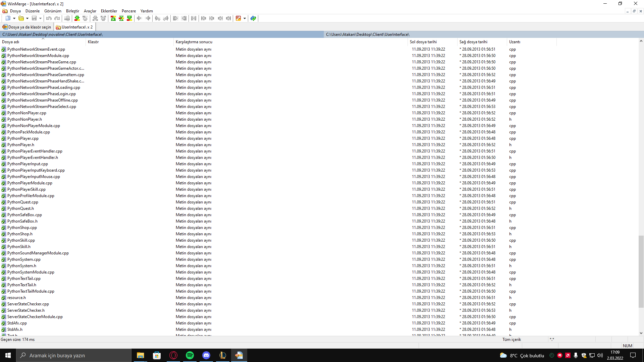
Task: Click the Current Difference toolbar icon
Action: 121,18
